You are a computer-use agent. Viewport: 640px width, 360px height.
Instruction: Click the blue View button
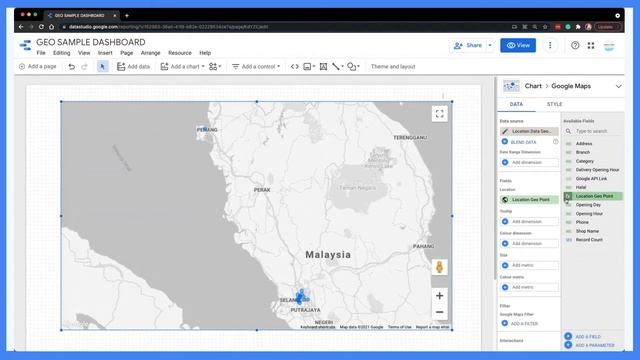[518, 45]
